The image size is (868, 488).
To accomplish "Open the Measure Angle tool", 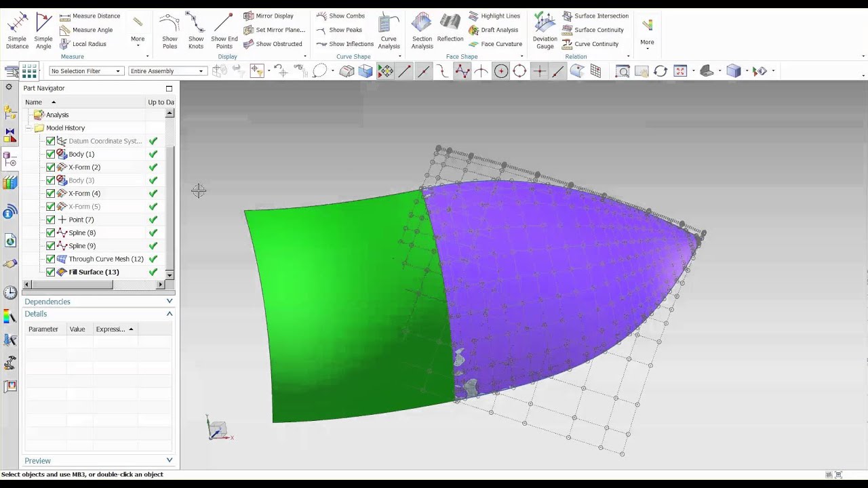I will coord(86,30).
